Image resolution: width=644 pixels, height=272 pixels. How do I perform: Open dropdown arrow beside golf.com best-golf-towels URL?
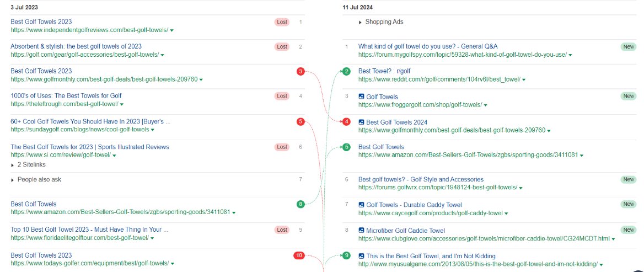[x=163, y=55]
